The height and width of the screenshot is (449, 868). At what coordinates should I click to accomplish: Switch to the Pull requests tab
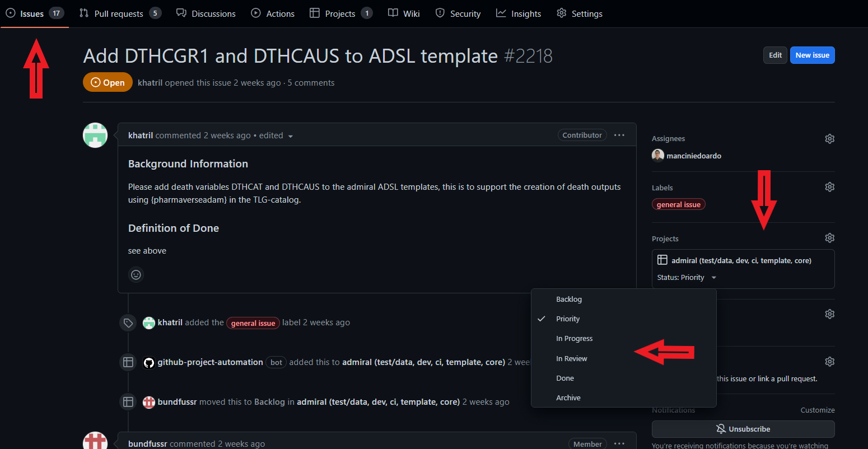point(119,13)
